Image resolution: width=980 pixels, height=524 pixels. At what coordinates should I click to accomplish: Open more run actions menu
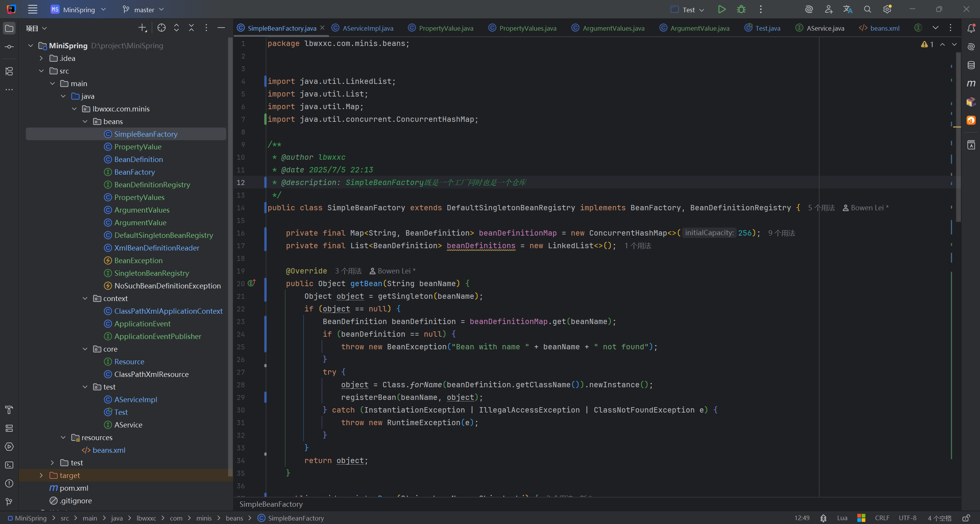pos(761,9)
